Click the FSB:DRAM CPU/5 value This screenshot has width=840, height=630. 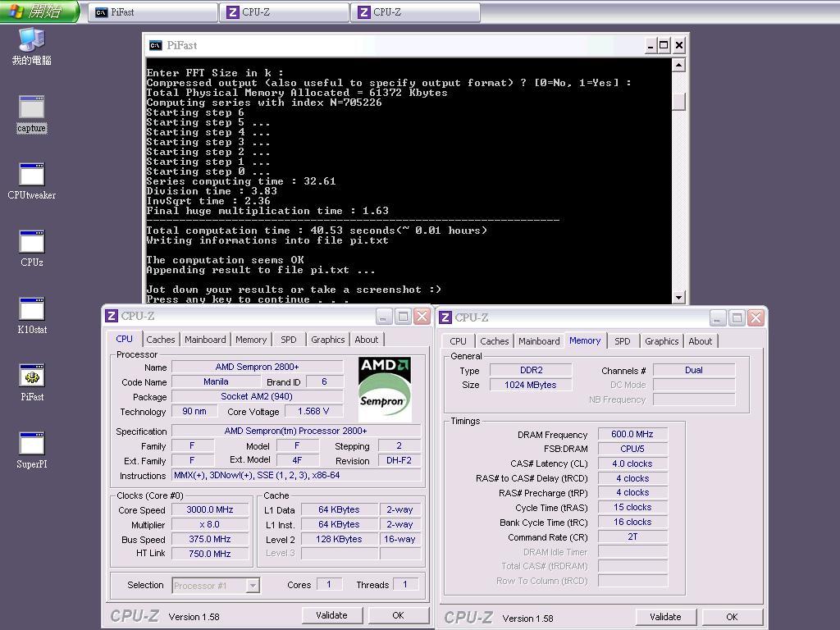coord(632,449)
